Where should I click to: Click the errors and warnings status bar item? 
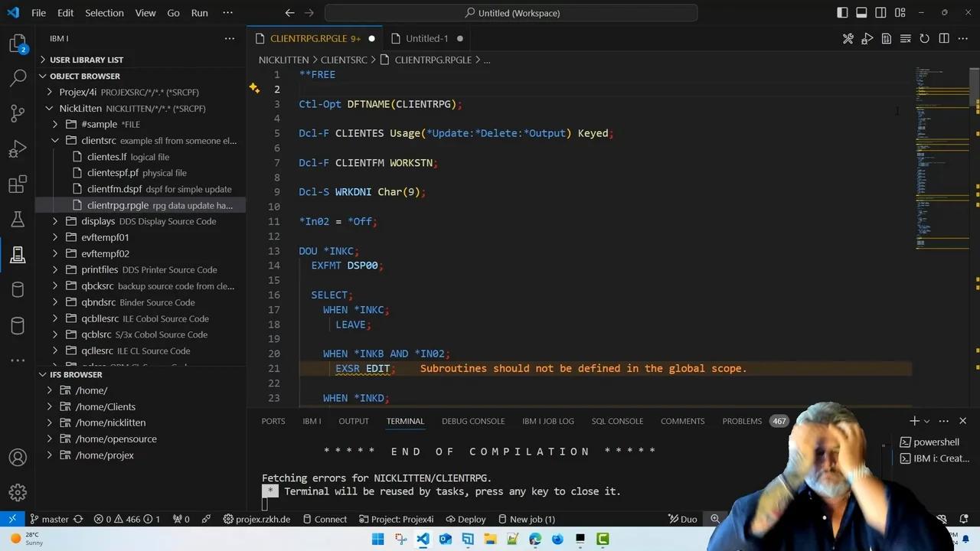point(127,519)
